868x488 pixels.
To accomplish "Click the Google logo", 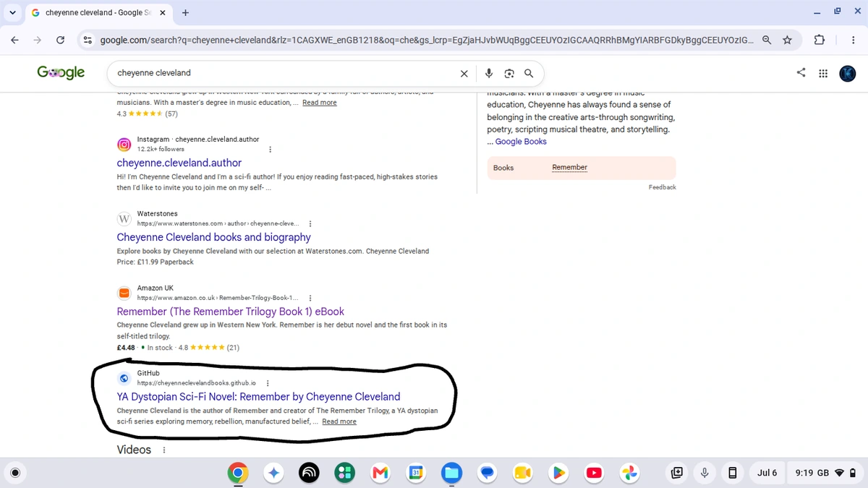I will tap(61, 72).
